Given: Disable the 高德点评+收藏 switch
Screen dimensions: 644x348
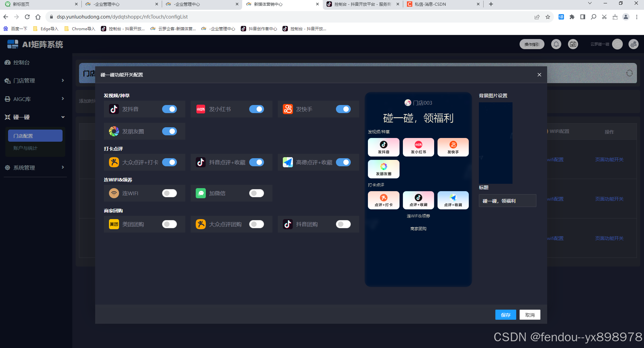Looking at the screenshot, I should 343,162.
